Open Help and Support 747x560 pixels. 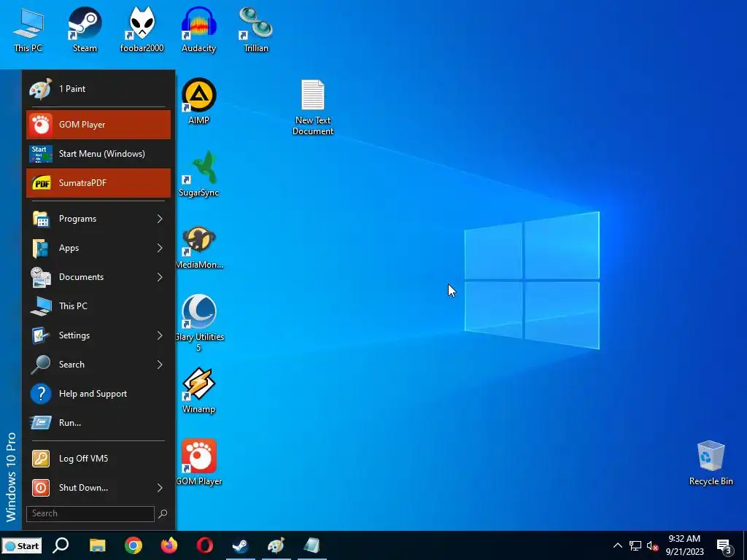98,394
